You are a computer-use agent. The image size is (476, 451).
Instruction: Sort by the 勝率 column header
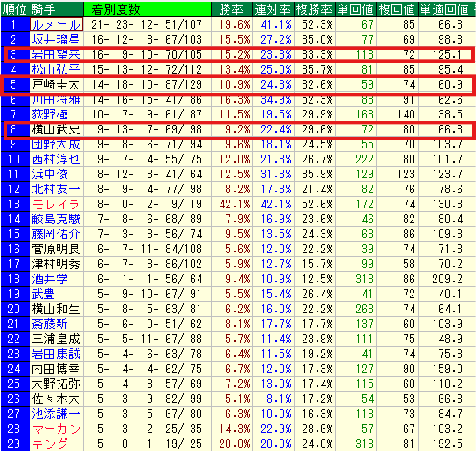[231, 9]
